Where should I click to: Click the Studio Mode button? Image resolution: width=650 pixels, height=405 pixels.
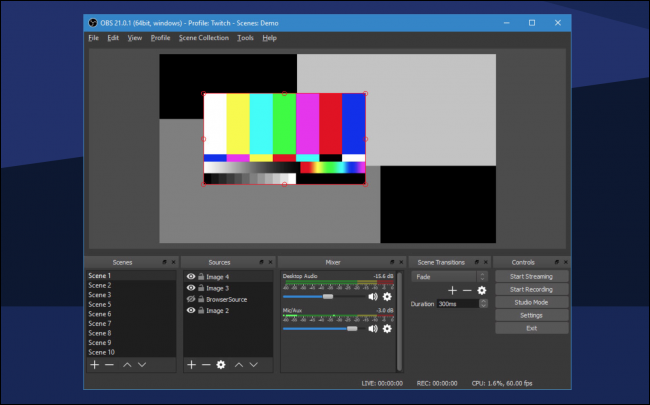point(531,302)
